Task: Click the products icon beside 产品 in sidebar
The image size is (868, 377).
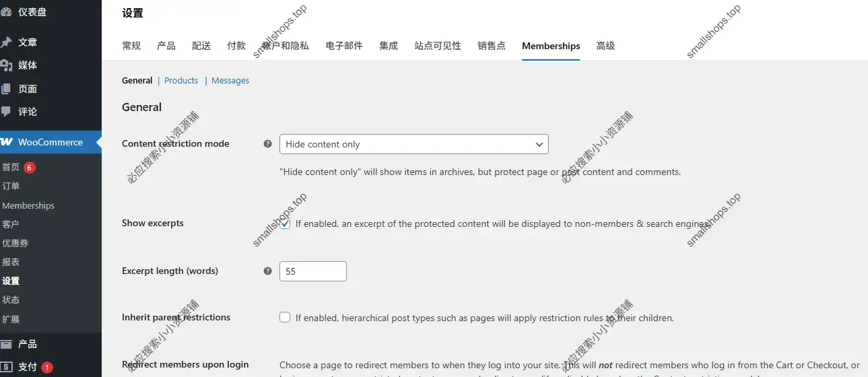Action: pyautogui.click(x=6, y=344)
